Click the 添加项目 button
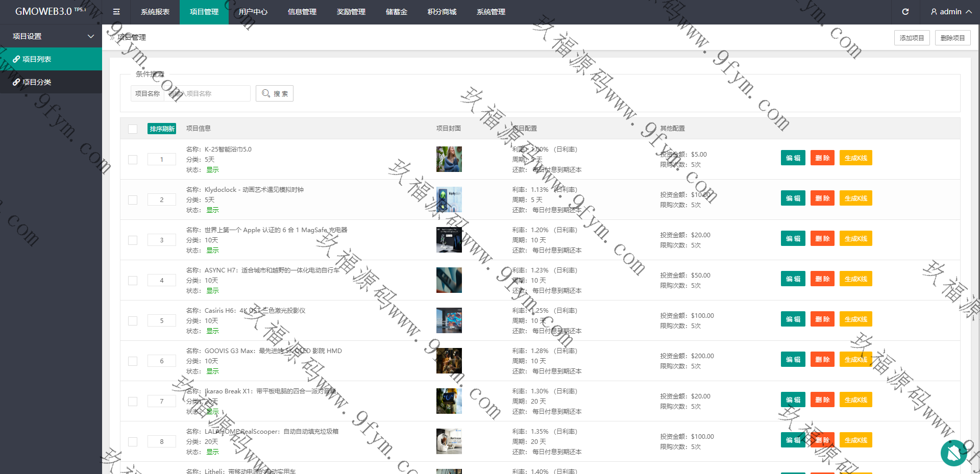The height and width of the screenshot is (474, 980). (912, 38)
